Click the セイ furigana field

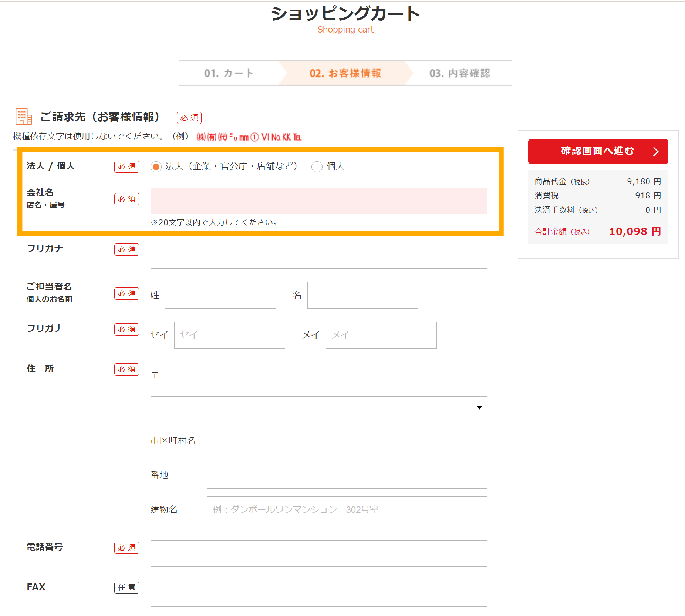[x=230, y=335]
